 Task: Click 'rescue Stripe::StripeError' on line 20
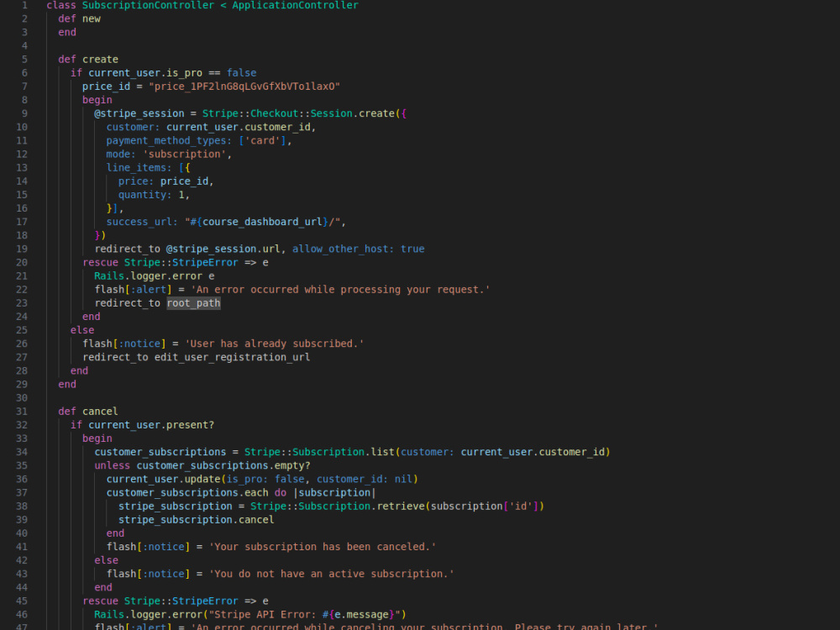160,262
